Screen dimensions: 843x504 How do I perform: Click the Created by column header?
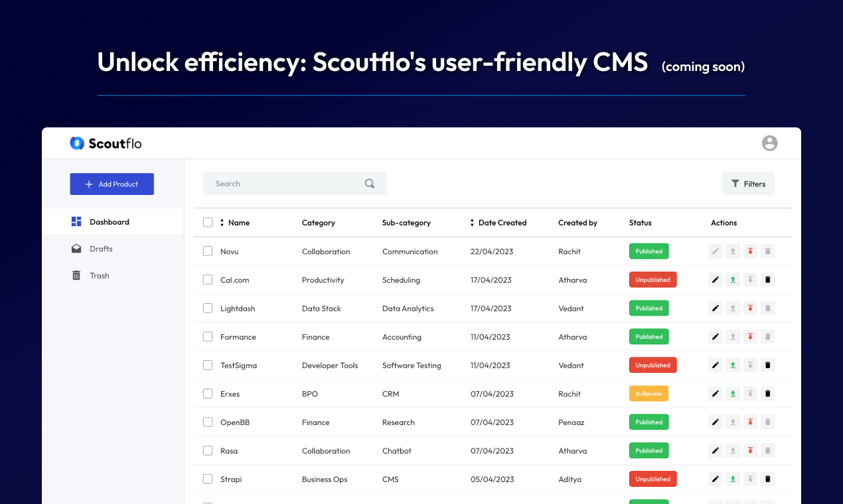577,223
